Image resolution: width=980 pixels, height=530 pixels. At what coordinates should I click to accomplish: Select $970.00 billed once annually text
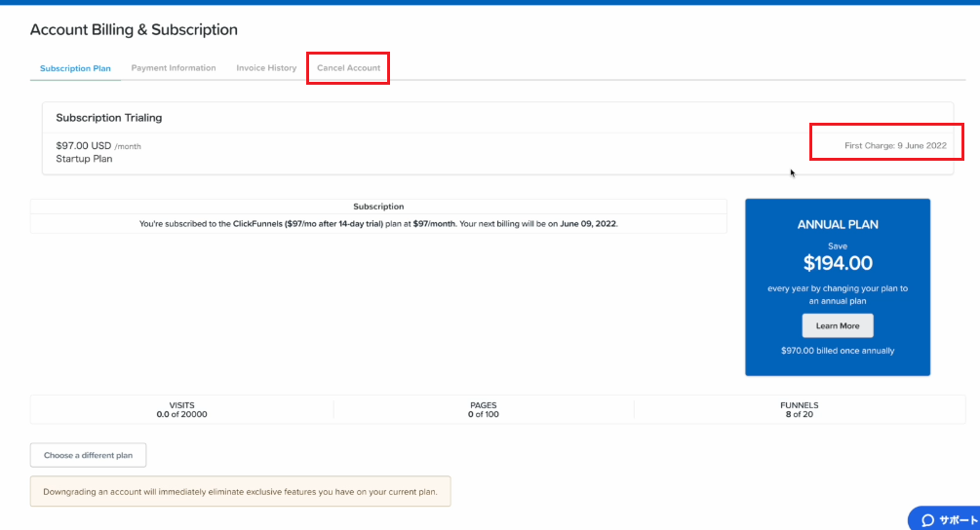click(838, 351)
